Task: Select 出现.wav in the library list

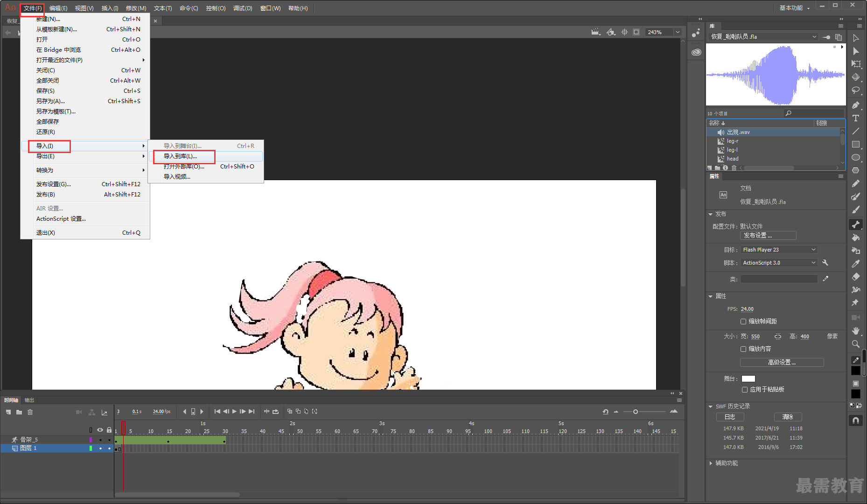Action: (774, 132)
